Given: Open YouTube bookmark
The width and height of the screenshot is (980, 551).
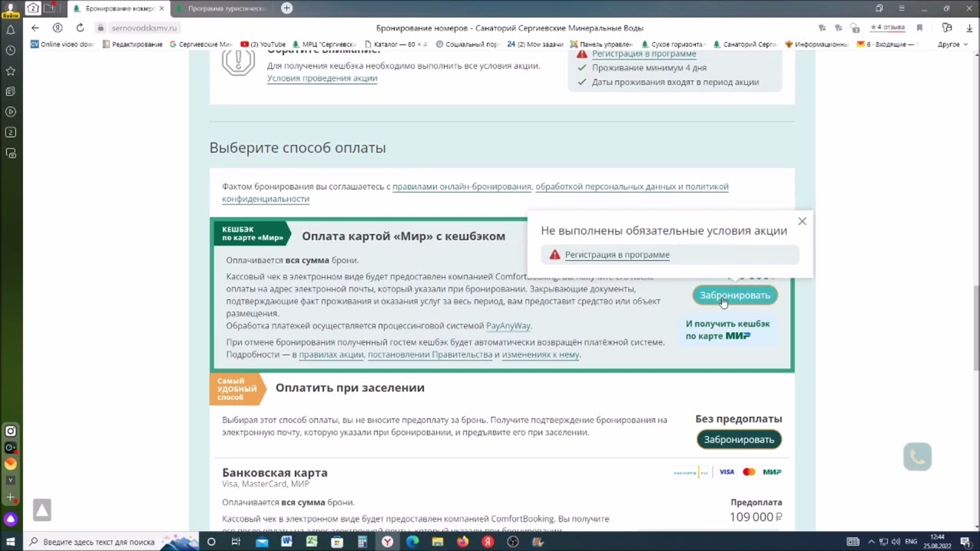Looking at the screenshot, I should click(x=263, y=44).
